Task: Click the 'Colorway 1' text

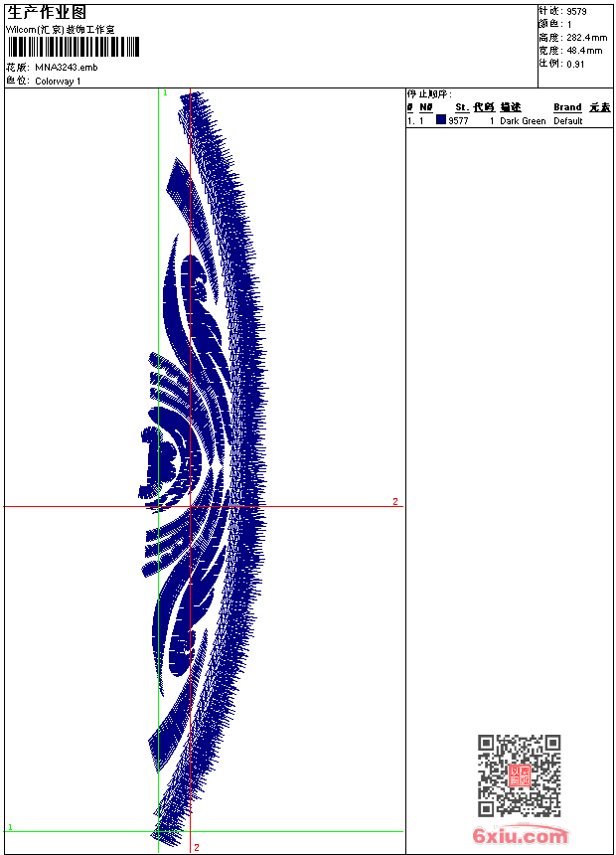Action: pos(58,82)
